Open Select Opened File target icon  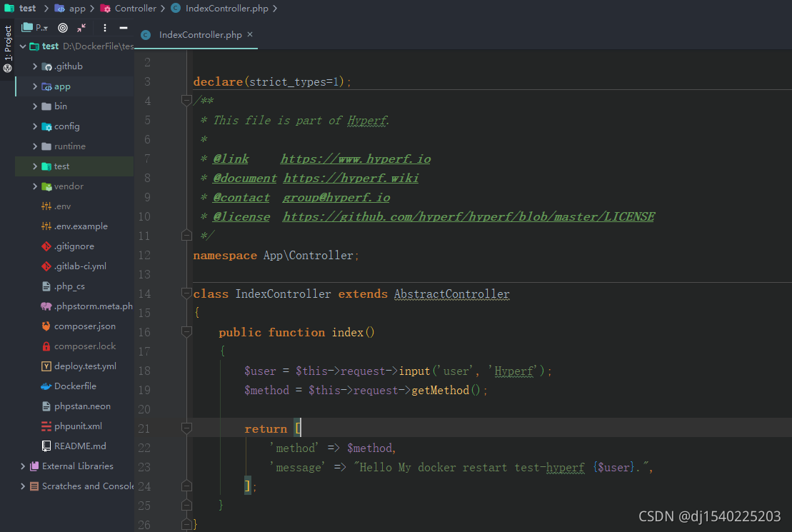(x=63, y=27)
